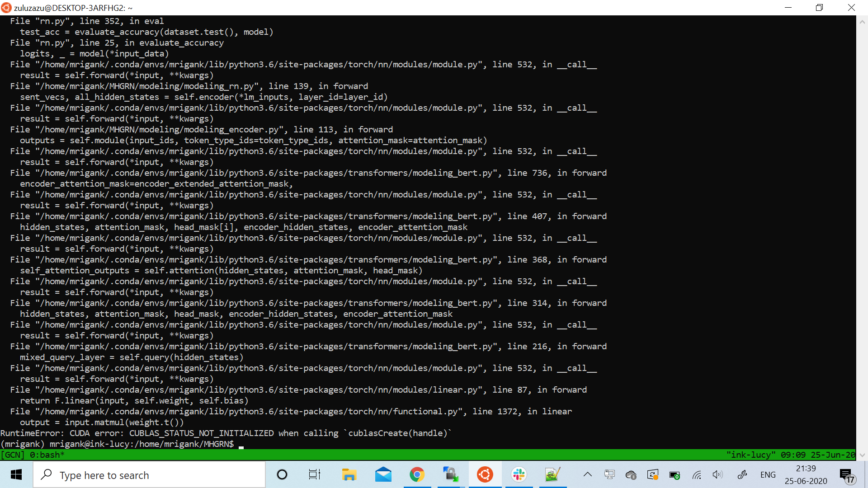This screenshot has height=488, width=868.
Task: Restore down the terminal window
Action: [x=819, y=8]
